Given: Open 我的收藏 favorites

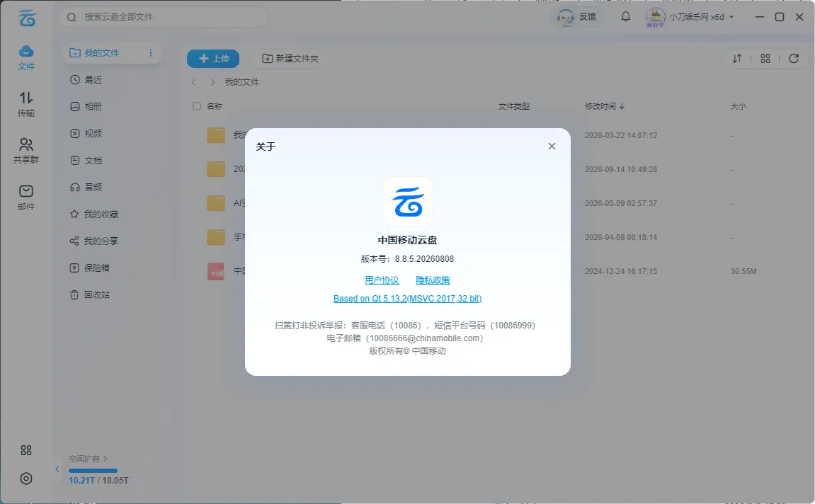Looking at the screenshot, I should [x=94, y=214].
